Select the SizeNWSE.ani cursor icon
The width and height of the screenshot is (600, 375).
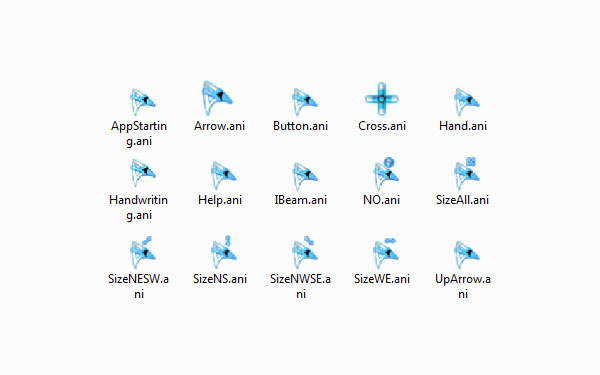pyautogui.click(x=304, y=253)
